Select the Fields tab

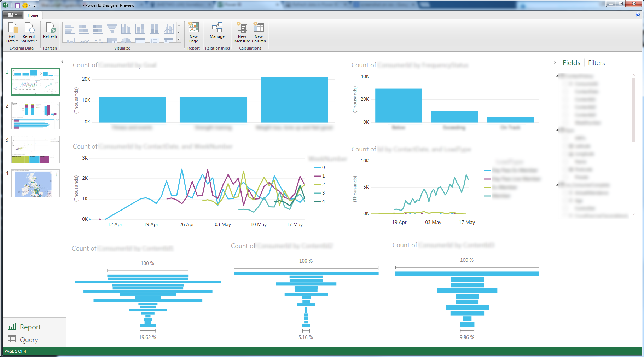[572, 63]
